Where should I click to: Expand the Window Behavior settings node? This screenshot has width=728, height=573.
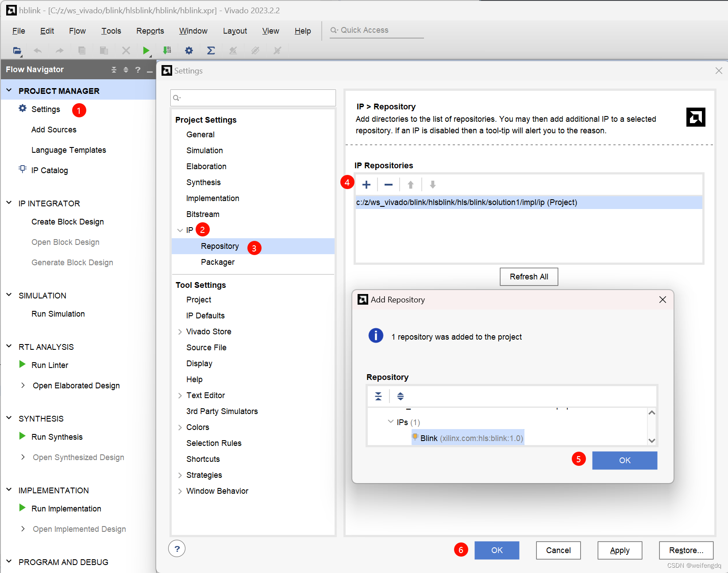[x=180, y=491]
